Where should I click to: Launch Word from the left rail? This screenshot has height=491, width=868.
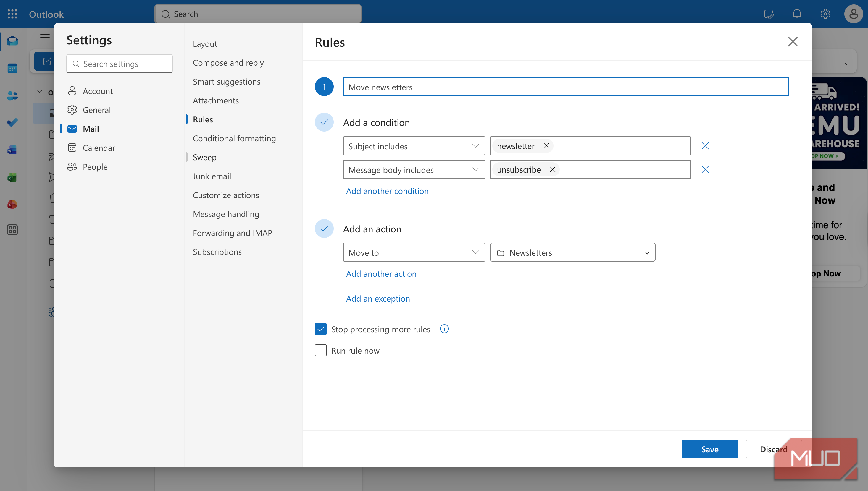click(12, 150)
